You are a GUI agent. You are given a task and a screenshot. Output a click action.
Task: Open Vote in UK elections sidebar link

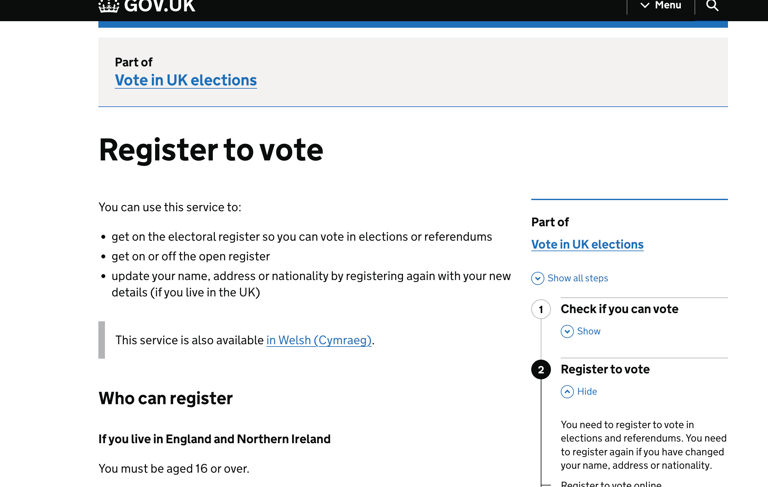[x=587, y=244]
